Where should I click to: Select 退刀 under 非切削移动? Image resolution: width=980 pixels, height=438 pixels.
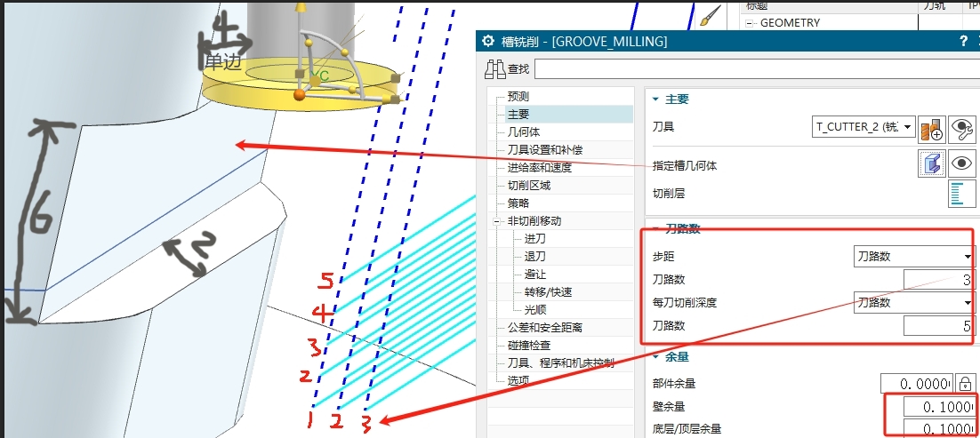pos(535,256)
